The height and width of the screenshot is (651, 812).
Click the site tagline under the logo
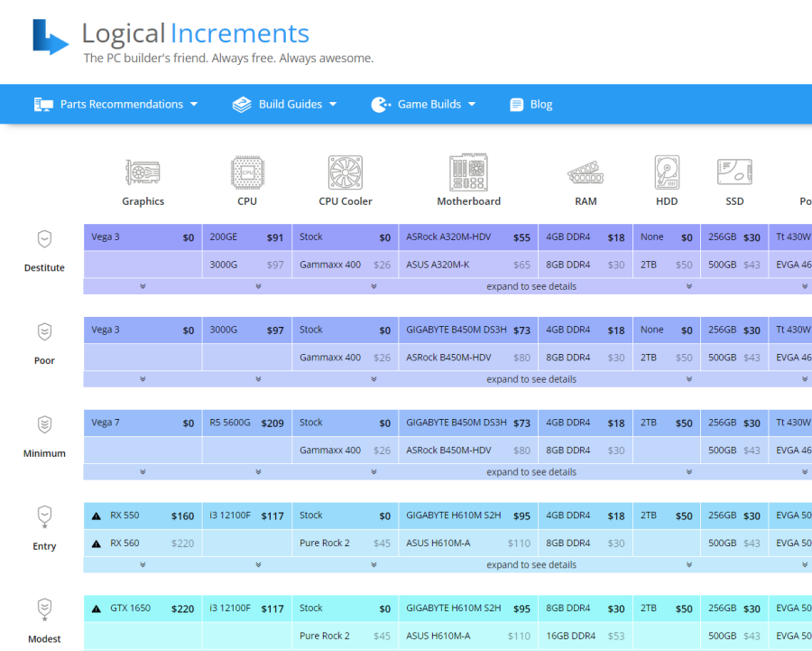[228, 58]
